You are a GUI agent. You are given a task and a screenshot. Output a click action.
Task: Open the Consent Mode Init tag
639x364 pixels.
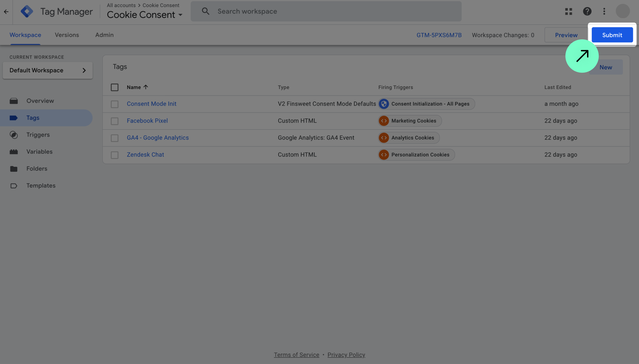151,104
